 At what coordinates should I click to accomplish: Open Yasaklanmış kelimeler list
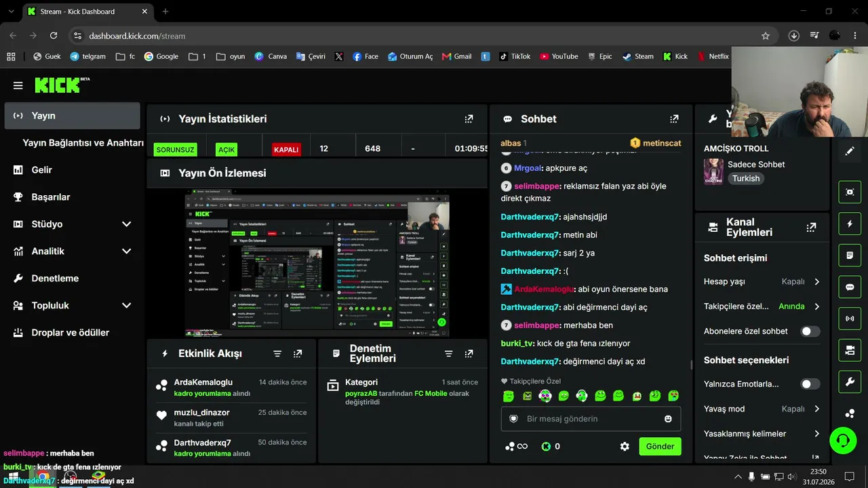click(762, 434)
